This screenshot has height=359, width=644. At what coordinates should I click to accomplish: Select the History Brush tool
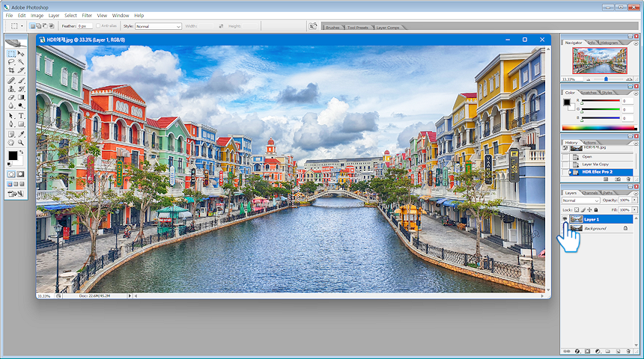coord(21,88)
